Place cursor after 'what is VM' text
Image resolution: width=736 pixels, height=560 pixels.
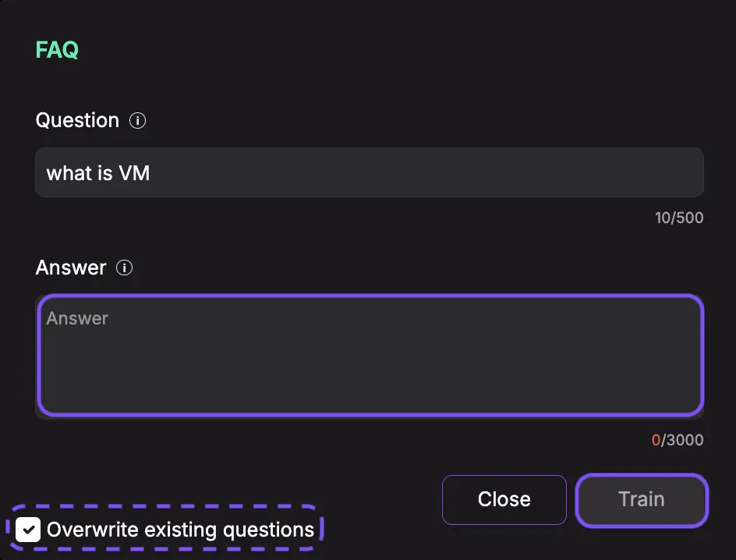tap(151, 173)
